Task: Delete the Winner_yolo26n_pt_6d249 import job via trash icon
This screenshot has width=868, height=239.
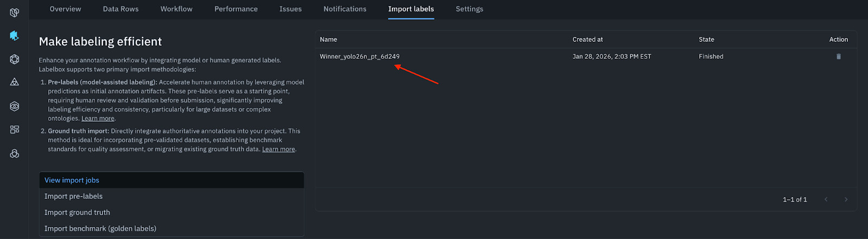Action: pyautogui.click(x=839, y=56)
